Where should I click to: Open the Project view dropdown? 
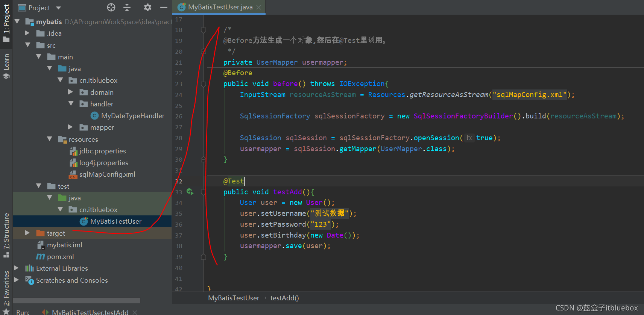pos(58,8)
